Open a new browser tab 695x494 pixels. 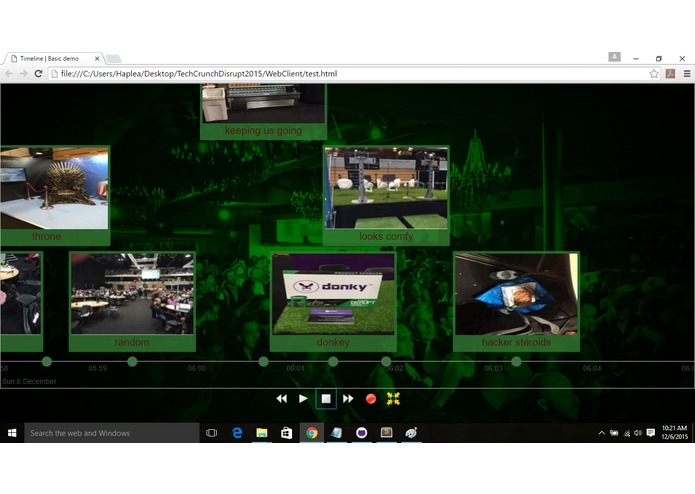pos(113,58)
